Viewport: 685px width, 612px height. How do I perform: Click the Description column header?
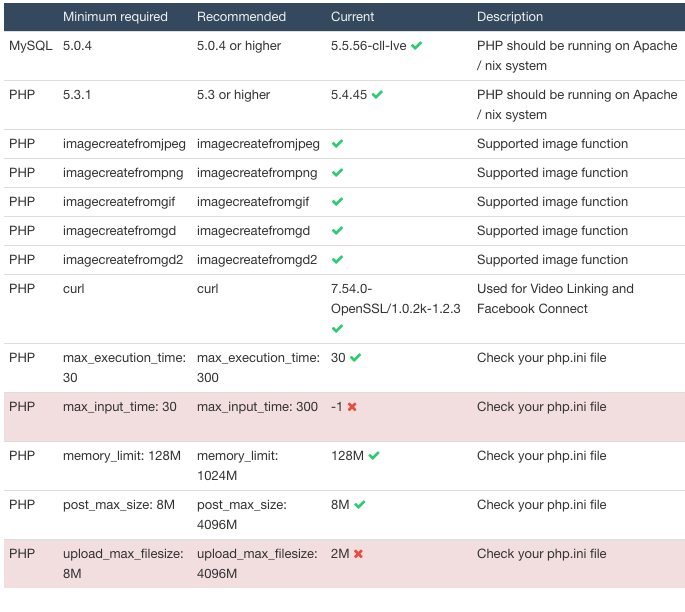[x=510, y=17]
